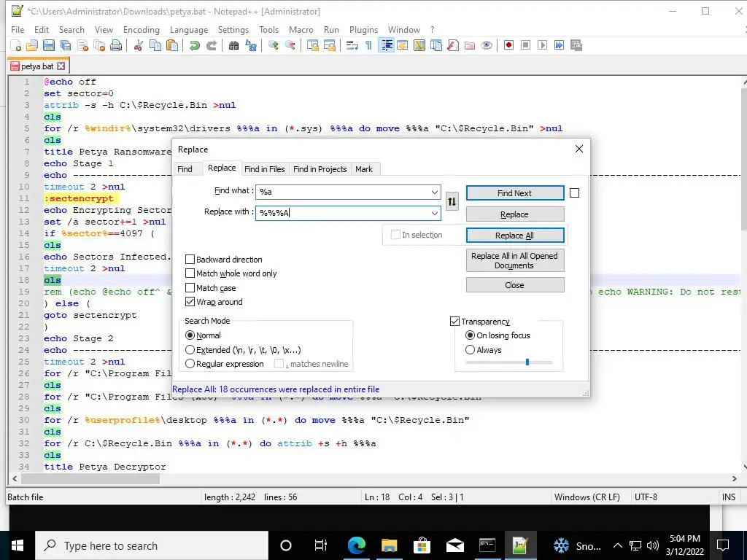747x560 pixels.
Task: Click the Close document toolbar icon
Action: (82, 46)
